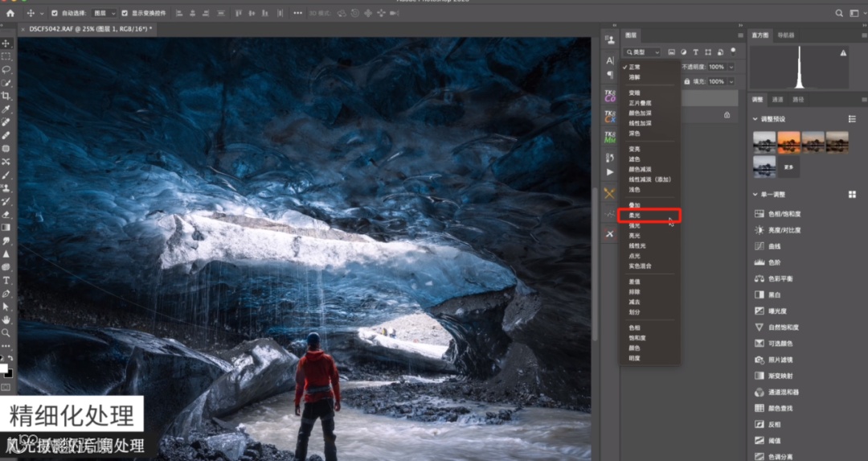The image size is (868, 461).
Task: Open the TK8 Combo panel icon
Action: [x=609, y=96]
